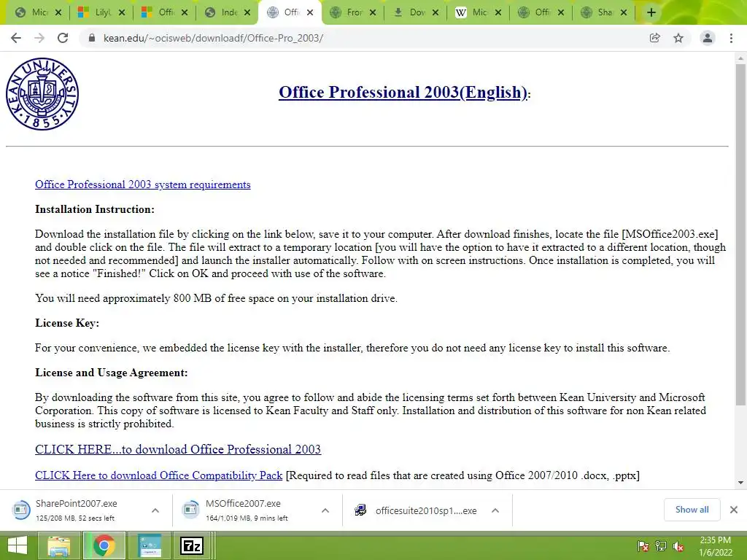Download the Office Compatibility Pack
This screenshot has width=747, height=560.
pyautogui.click(x=158, y=475)
